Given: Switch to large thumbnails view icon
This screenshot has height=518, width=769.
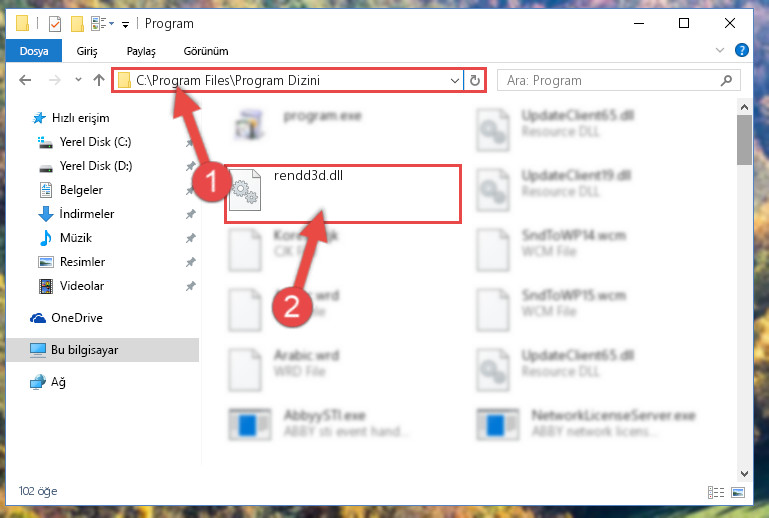Looking at the screenshot, I should coord(738,492).
